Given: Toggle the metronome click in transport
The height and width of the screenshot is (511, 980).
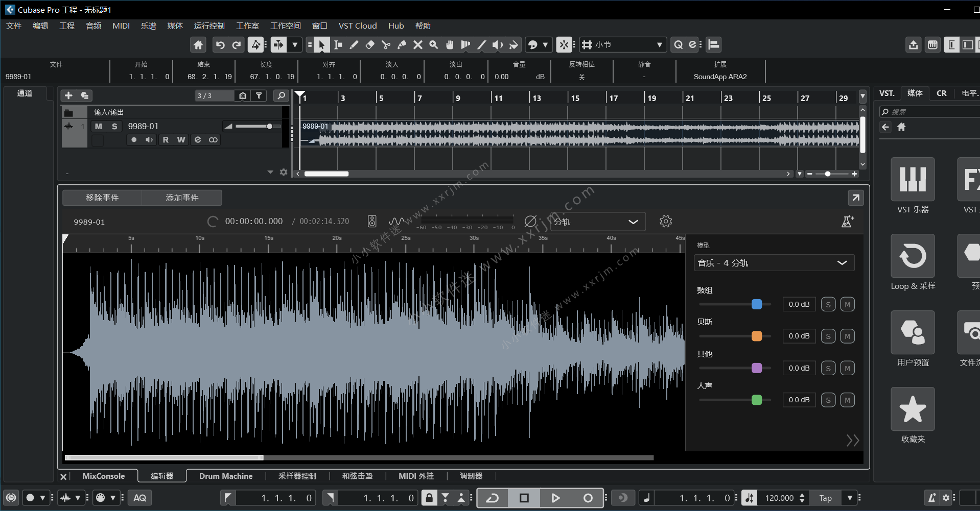Looking at the screenshot, I should (932, 498).
